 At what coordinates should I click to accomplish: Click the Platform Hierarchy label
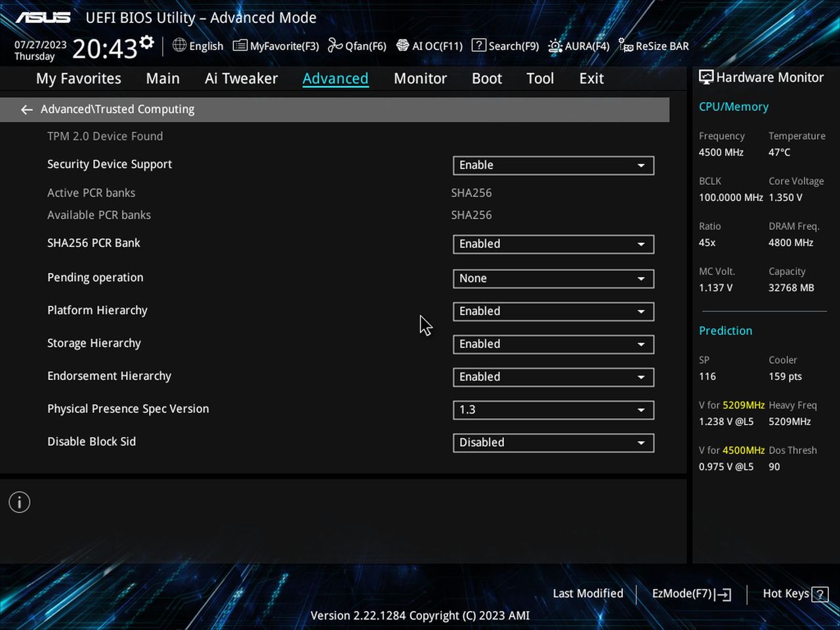tap(97, 310)
